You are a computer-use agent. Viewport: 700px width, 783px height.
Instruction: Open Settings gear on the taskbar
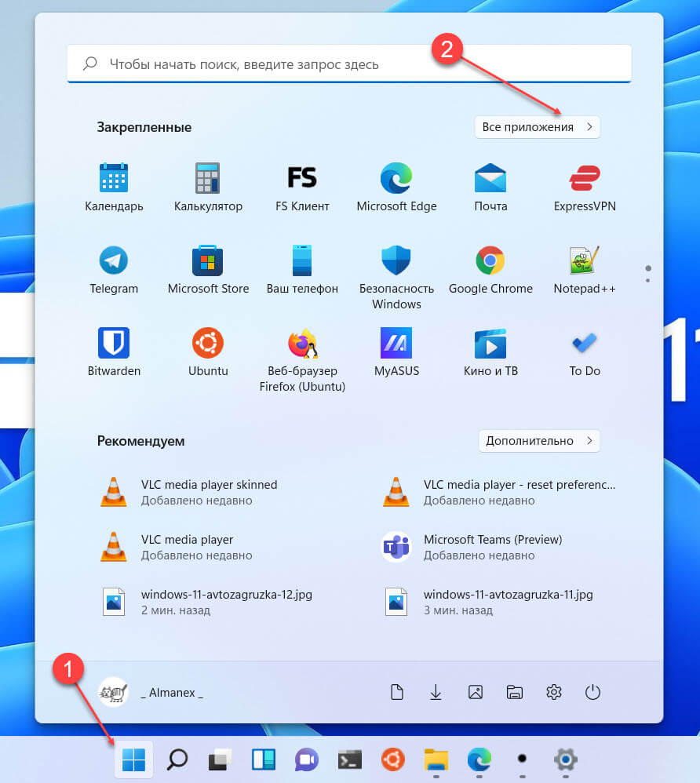click(566, 759)
